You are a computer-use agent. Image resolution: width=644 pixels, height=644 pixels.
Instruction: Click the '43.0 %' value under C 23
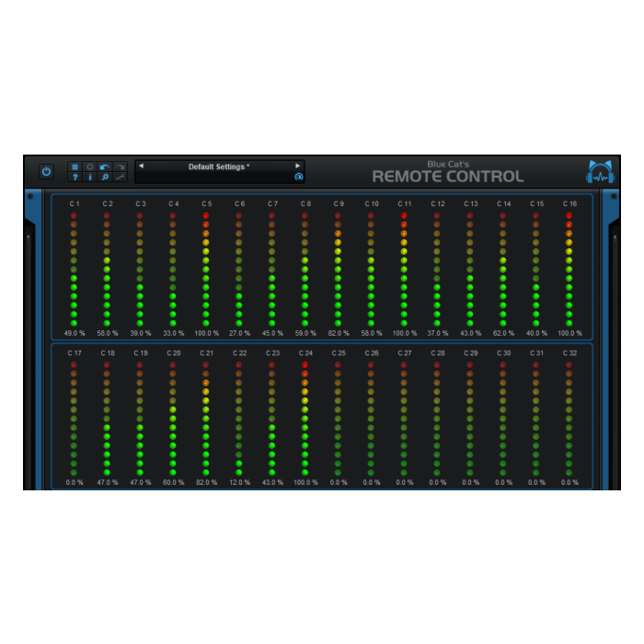coord(272,482)
